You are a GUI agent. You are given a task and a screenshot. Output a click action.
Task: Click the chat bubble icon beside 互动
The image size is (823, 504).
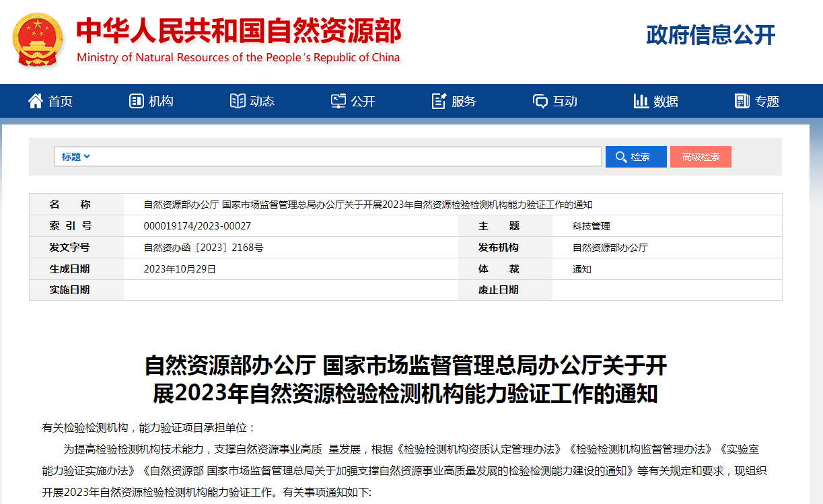pyautogui.click(x=540, y=101)
